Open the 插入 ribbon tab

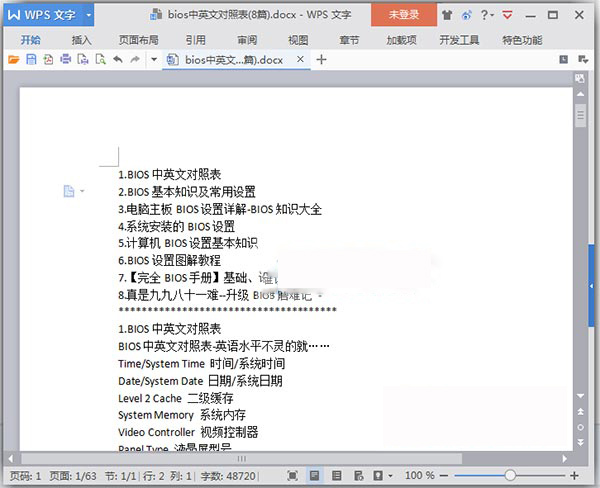click(82, 40)
